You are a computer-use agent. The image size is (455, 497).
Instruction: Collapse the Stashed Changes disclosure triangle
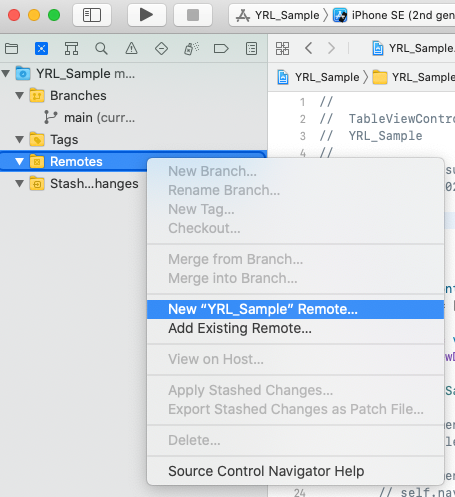pos(20,184)
